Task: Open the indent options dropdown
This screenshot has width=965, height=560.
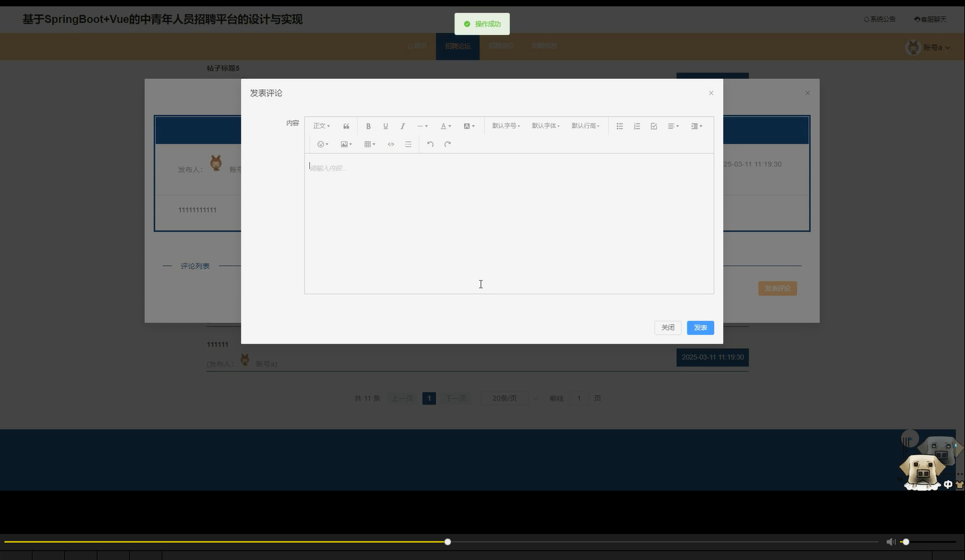Action: (696, 126)
